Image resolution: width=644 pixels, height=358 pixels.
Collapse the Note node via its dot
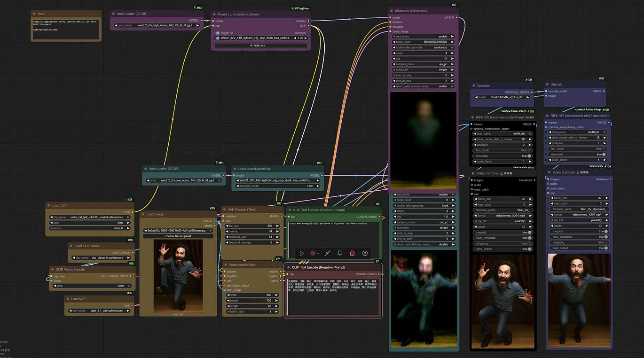[35, 14]
